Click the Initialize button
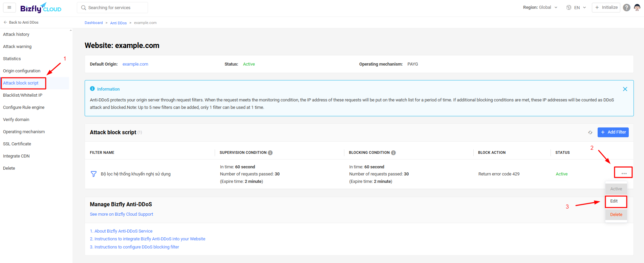Screen dimensions: 644x263 click(x=606, y=7)
